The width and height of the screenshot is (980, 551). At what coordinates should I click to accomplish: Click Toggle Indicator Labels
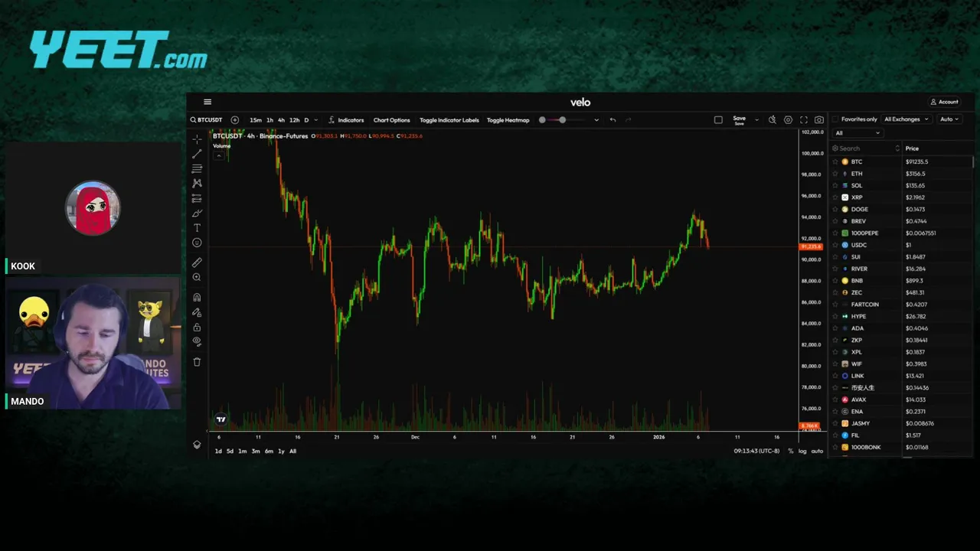pos(449,120)
